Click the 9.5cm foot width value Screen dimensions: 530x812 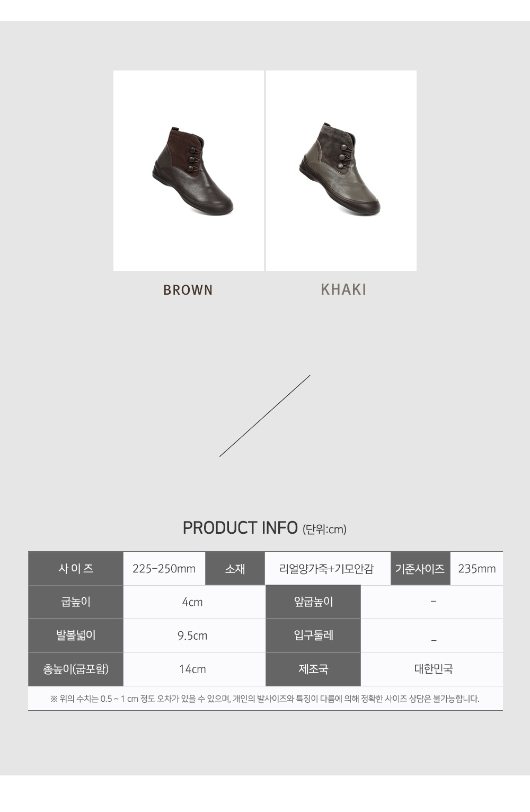192,636
